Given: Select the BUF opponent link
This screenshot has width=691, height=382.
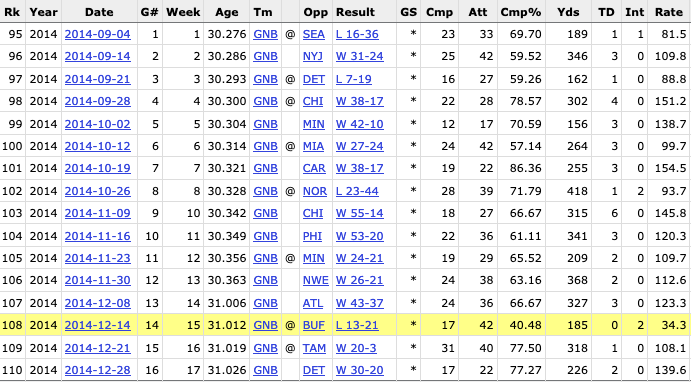Looking at the screenshot, I should click(x=314, y=325).
